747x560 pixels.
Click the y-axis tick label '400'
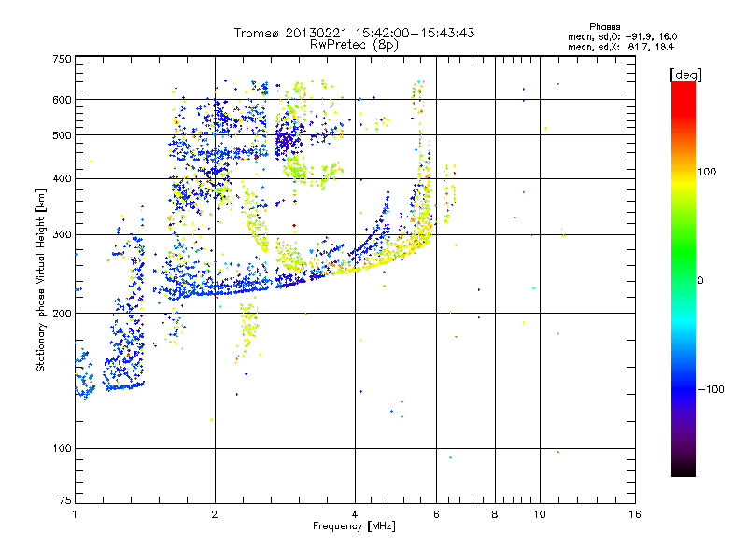click(62, 179)
